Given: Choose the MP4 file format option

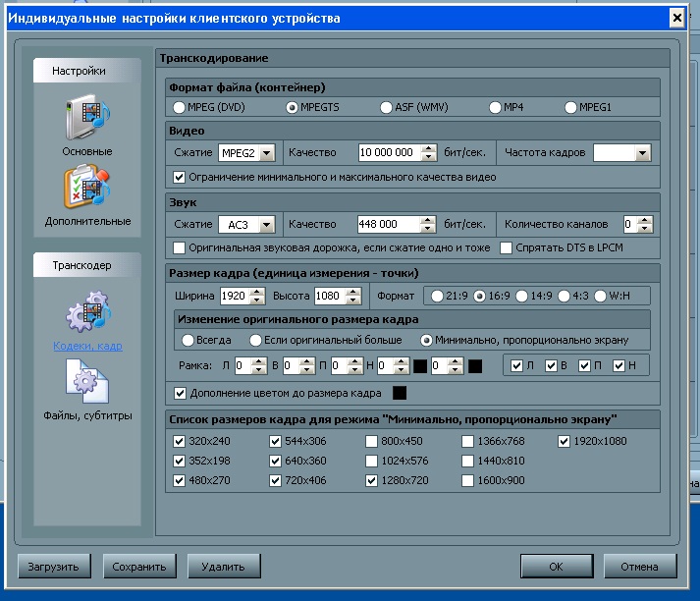Looking at the screenshot, I should [x=496, y=107].
